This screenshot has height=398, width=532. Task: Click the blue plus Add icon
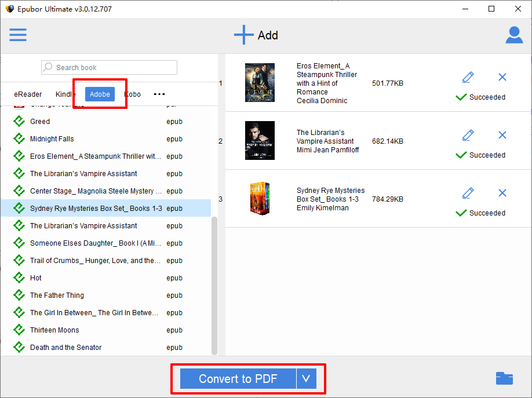243,35
